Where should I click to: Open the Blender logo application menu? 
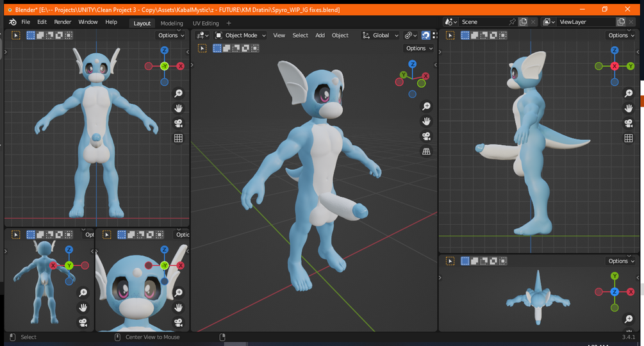(13, 22)
